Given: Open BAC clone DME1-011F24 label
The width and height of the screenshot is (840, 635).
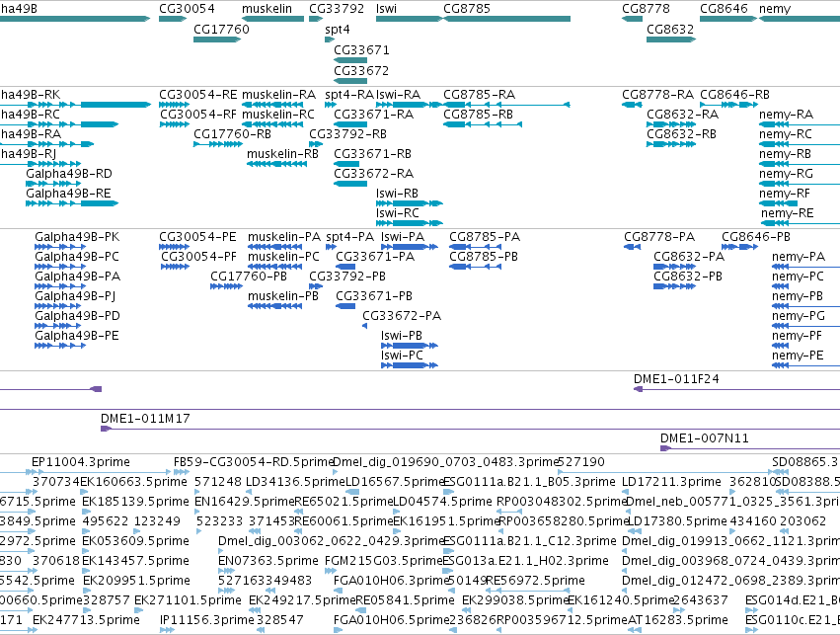Looking at the screenshot, I should click(x=676, y=379).
